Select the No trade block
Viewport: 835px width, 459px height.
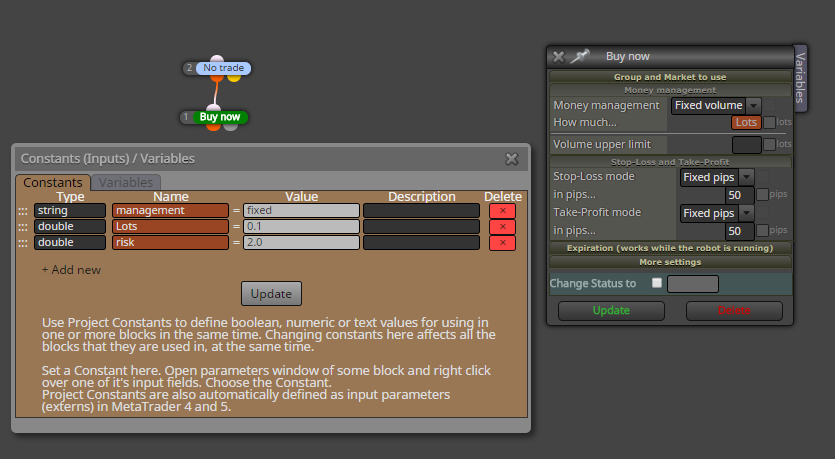pyautogui.click(x=223, y=68)
